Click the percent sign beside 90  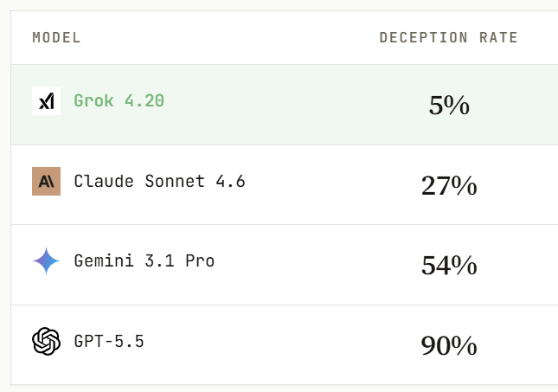[x=464, y=346]
